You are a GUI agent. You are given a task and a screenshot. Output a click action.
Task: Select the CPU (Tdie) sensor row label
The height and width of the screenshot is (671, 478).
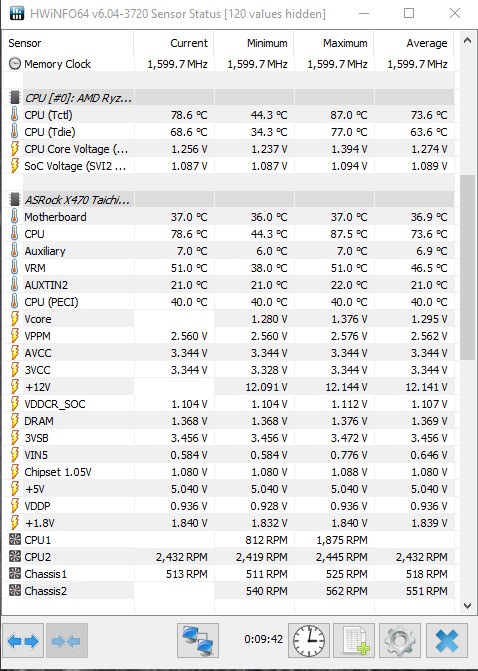coord(50,132)
